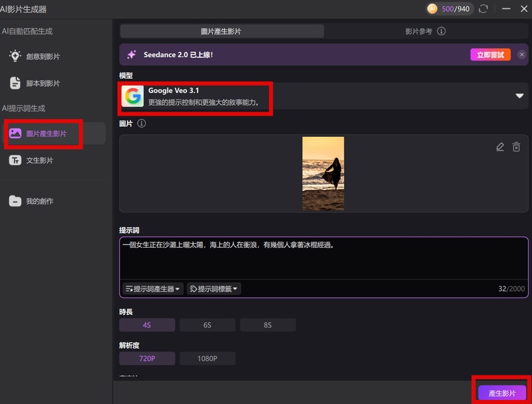The image size is (532, 404).
Task: Open 腳本到影片 script tool in sidebar
Action: pos(17,83)
